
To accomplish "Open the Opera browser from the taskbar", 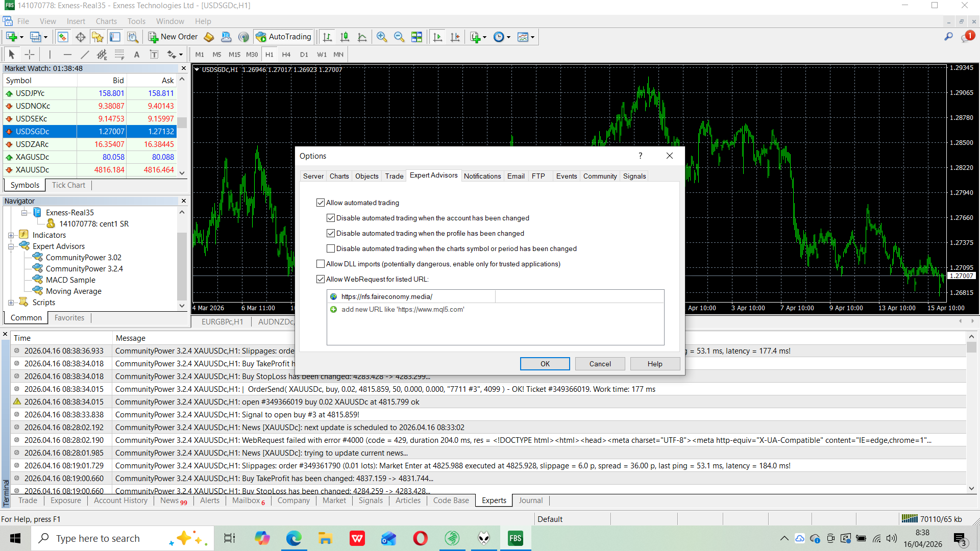I will pyautogui.click(x=420, y=538).
